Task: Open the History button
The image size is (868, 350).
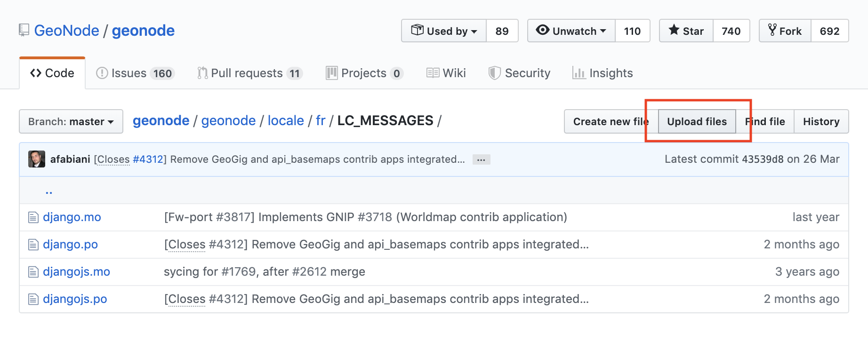Action: [x=821, y=121]
